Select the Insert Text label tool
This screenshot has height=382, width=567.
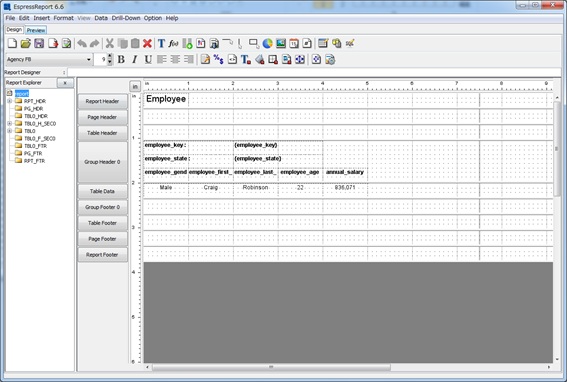click(161, 43)
